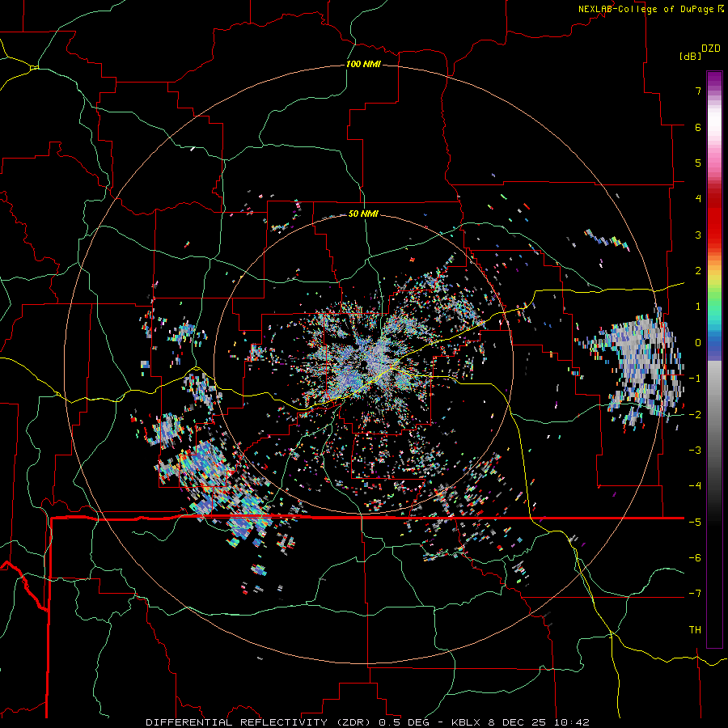The image size is (728, 728).
Task: Click the '-1' value on color scale
Action: click(695, 379)
